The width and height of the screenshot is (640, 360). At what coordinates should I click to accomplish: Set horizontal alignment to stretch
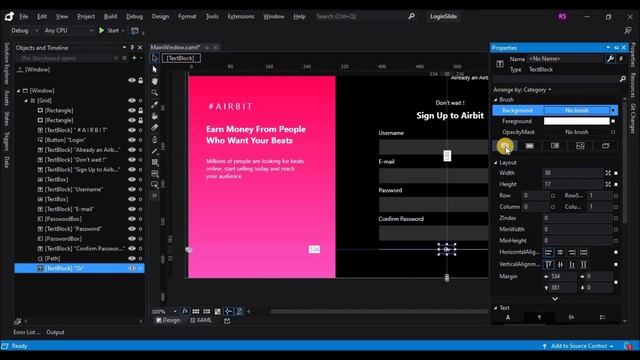(584, 252)
